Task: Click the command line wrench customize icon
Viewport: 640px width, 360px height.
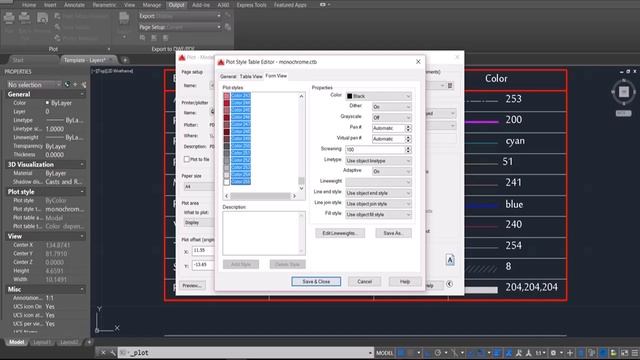Action: click(x=113, y=353)
